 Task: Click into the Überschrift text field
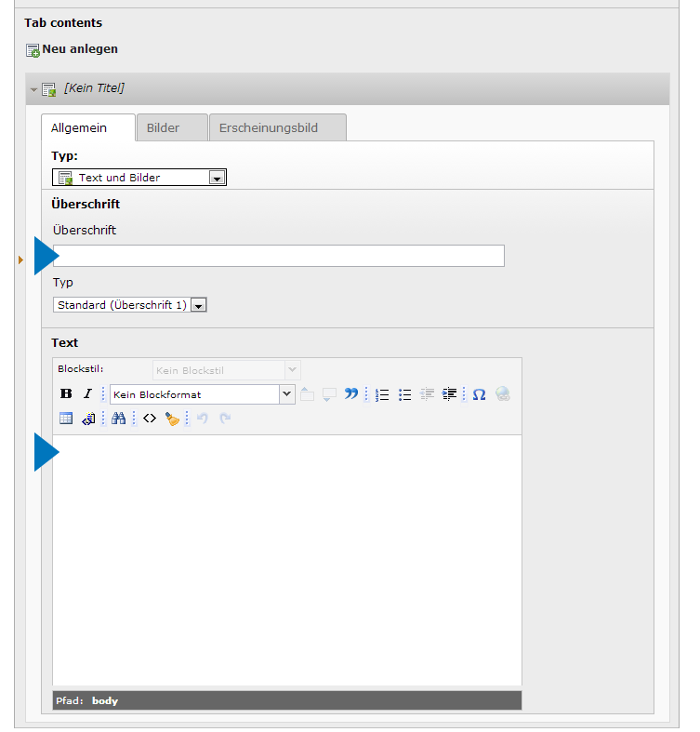(x=279, y=256)
